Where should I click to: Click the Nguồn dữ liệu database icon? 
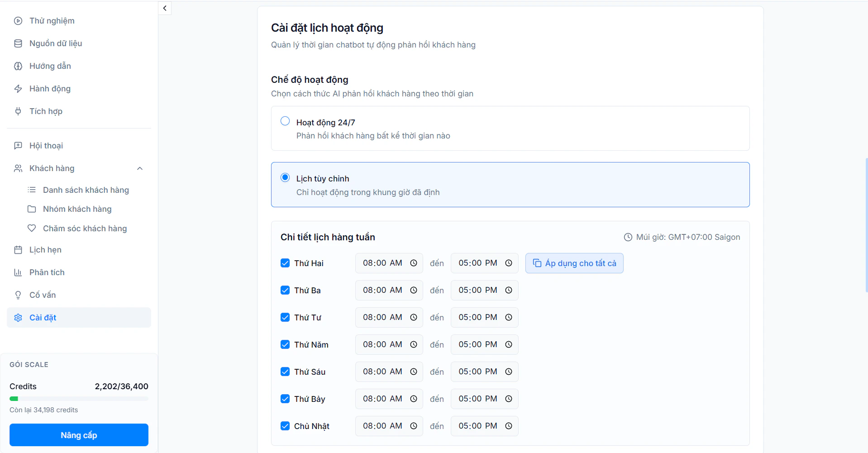[18, 43]
